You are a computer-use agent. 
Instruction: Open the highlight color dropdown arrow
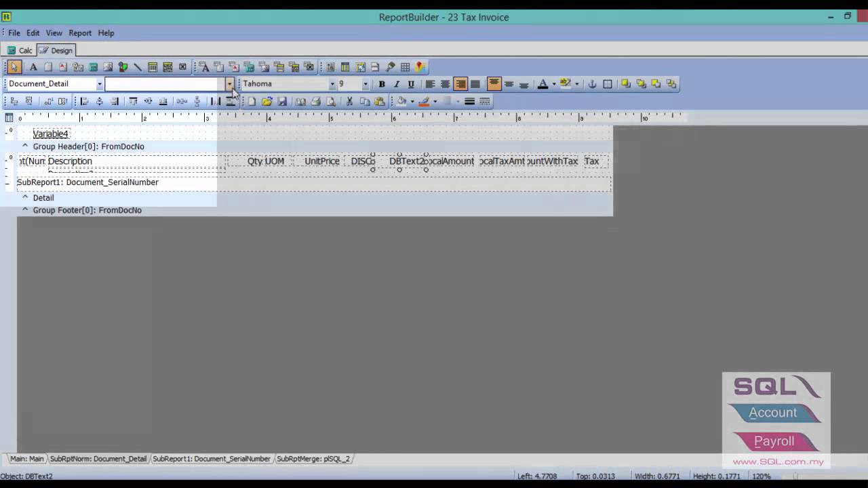pos(577,84)
